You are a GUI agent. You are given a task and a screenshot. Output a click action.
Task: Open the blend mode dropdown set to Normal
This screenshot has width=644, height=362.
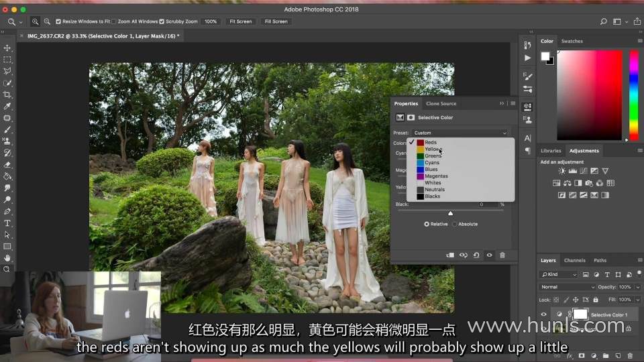pos(567,287)
